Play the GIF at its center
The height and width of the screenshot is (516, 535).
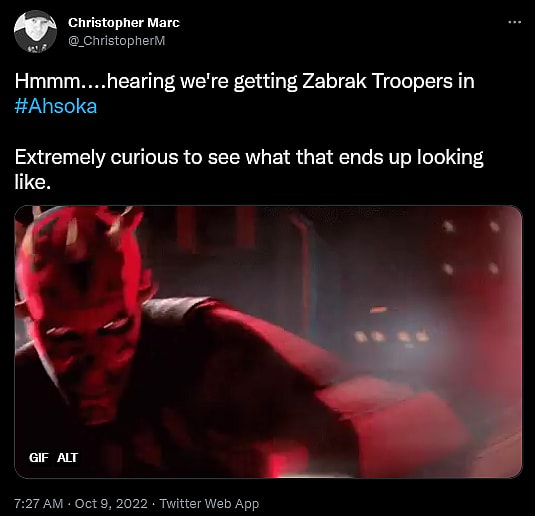click(268, 342)
